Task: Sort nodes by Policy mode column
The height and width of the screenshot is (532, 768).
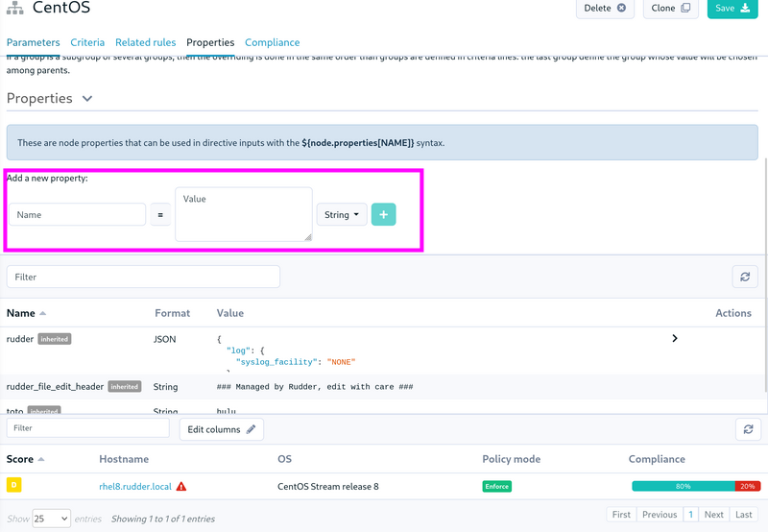Action: click(512, 459)
